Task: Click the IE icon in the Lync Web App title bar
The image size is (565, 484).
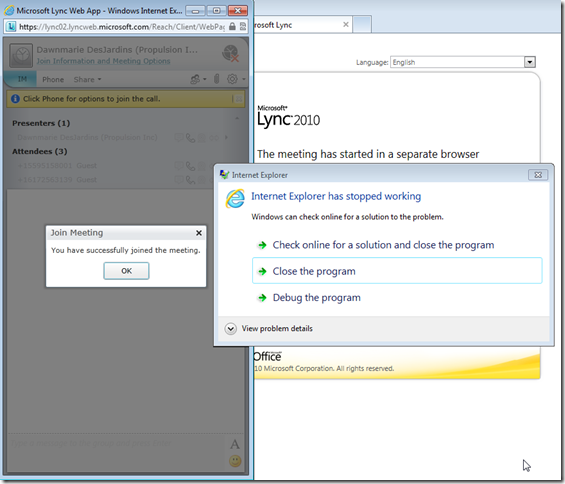Action: click(9, 10)
